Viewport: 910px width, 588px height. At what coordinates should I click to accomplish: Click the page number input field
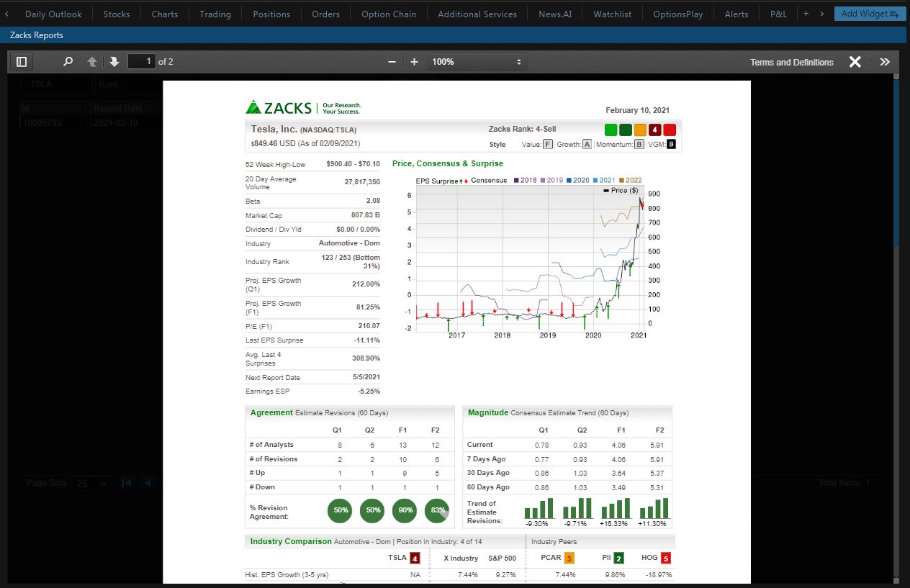pyautogui.click(x=141, y=61)
